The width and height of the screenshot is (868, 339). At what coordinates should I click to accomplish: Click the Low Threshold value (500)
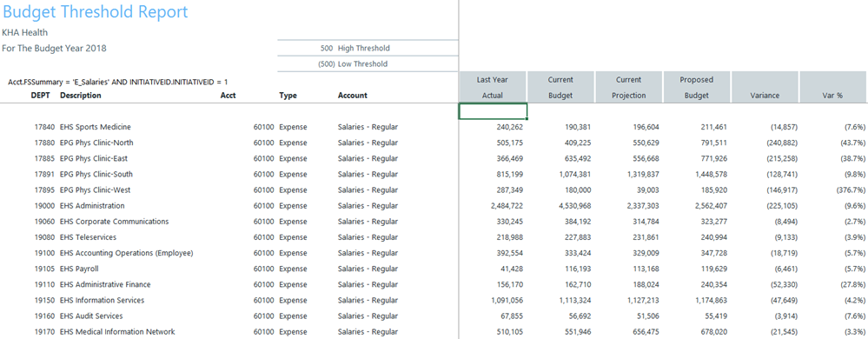tap(326, 63)
